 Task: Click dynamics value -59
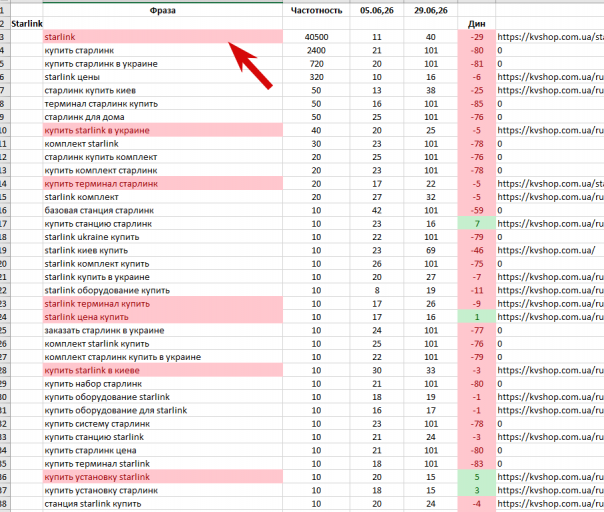pos(476,210)
